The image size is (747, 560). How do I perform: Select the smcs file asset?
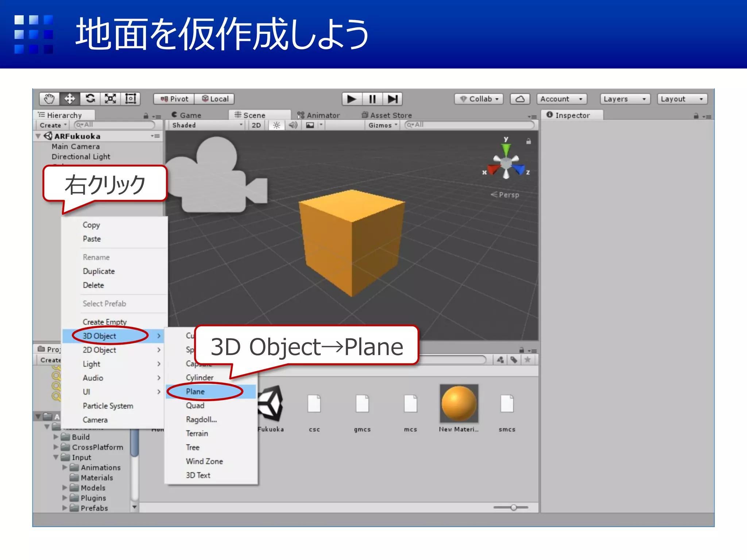(507, 404)
